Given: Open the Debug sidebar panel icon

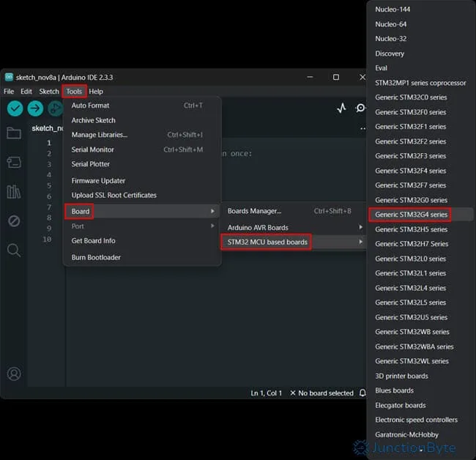Looking at the screenshot, I should pyautogui.click(x=14, y=220).
